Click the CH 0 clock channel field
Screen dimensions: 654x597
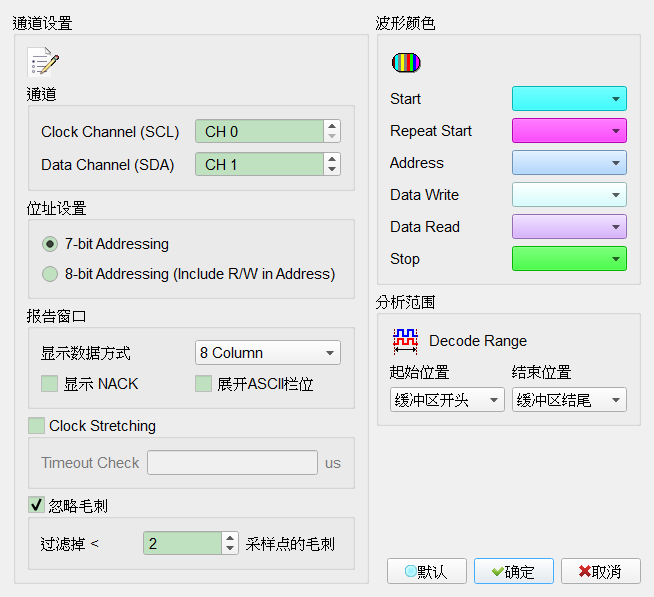259,131
